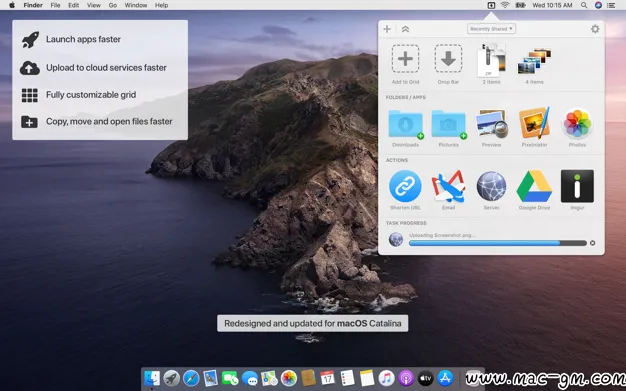
Task: Launch FaceTime from the Dock
Action: (230, 378)
